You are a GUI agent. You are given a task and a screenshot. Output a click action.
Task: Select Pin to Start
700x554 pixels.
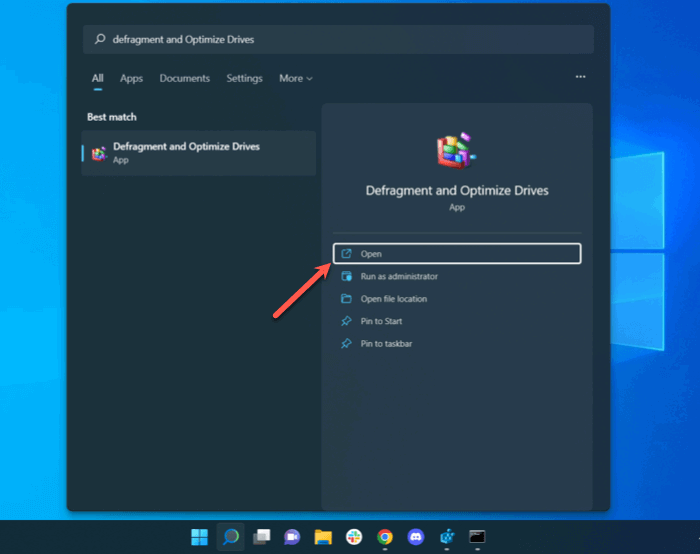457,321
